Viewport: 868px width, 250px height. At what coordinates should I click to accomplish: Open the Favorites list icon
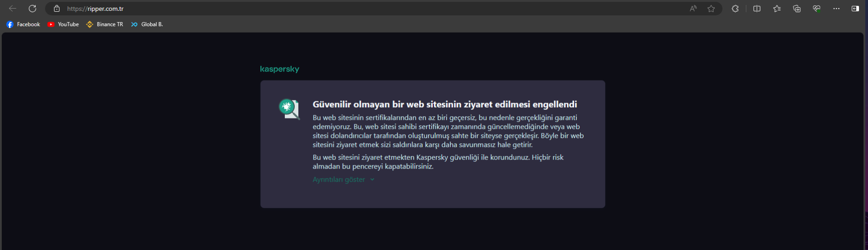point(777,9)
